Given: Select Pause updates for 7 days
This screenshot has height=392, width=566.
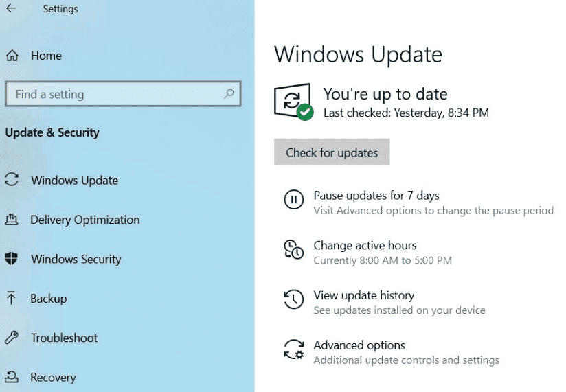Looking at the screenshot, I should click(x=376, y=196).
